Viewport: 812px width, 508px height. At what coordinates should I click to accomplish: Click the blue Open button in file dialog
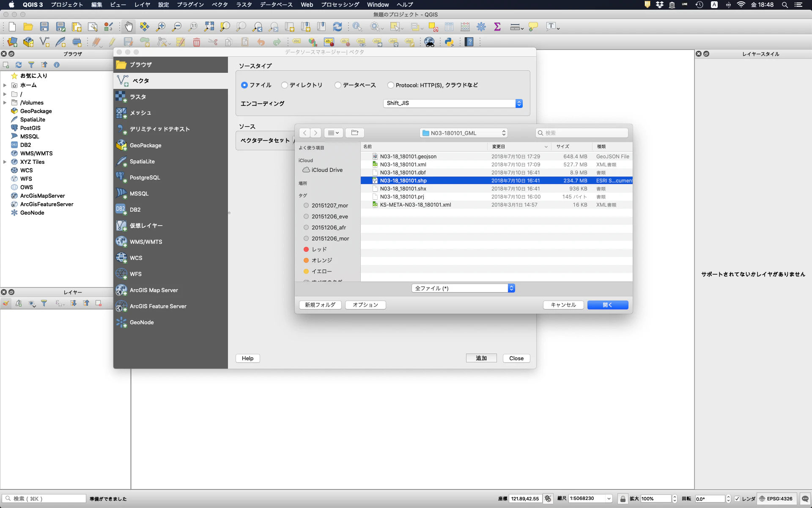click(x=607, y=305)
